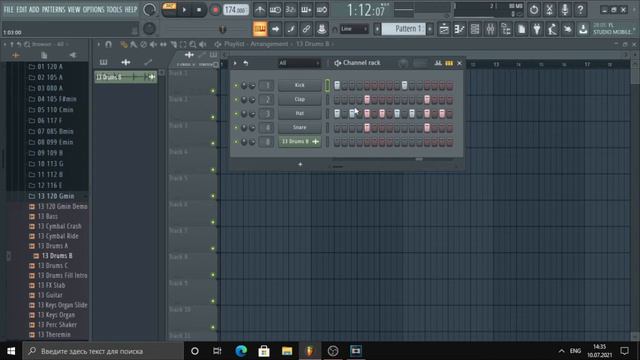Click the 174 tempo field
This screenshot has width=640, height=360.
236,9
